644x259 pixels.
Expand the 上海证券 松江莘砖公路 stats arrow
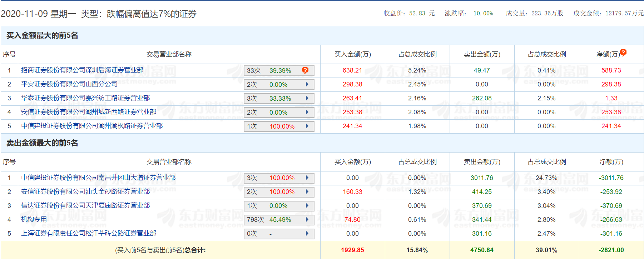(x=307, y=234)
